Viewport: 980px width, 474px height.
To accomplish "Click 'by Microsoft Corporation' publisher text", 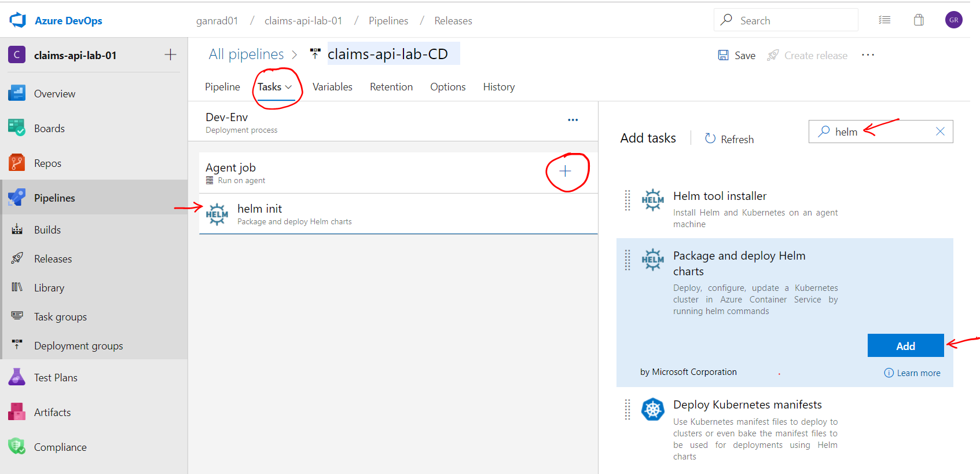I will pos(688,372).
